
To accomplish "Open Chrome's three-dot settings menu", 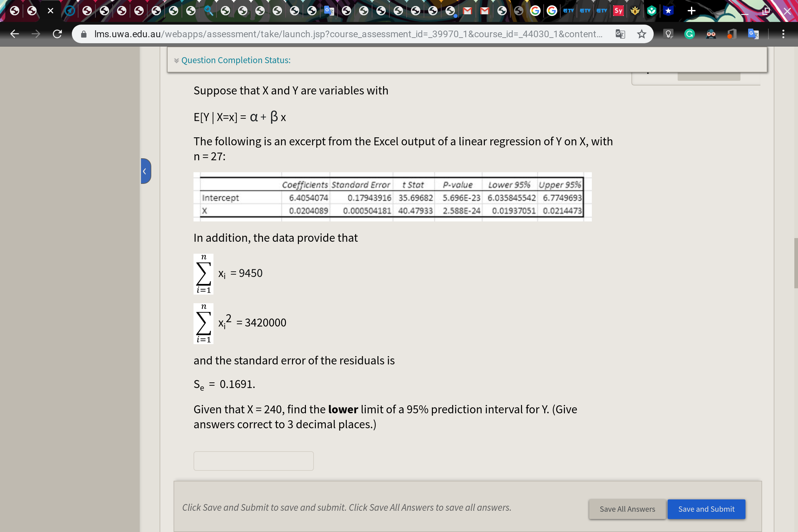I will point(784,34).
